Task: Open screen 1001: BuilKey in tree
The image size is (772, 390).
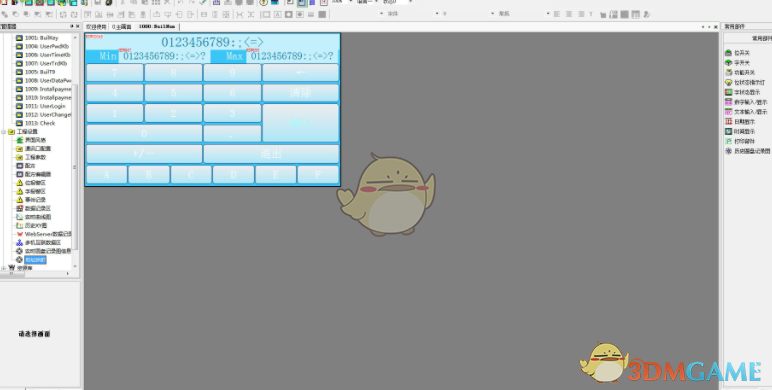Action: coord(37,37)
